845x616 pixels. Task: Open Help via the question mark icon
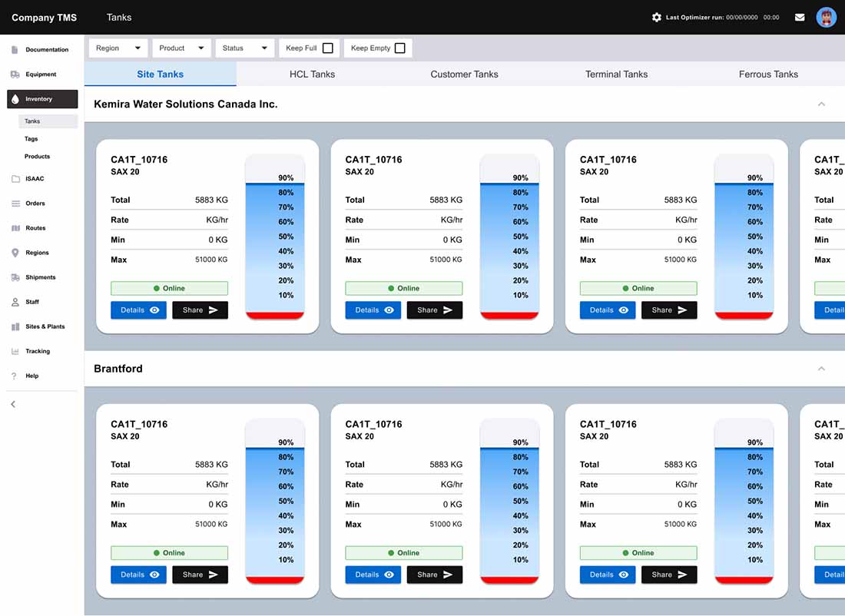click(x=14, y=376)
